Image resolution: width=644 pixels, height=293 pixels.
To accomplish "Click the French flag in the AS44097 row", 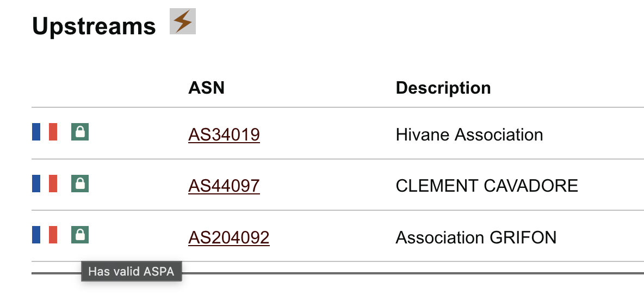I will pos(45,184).
